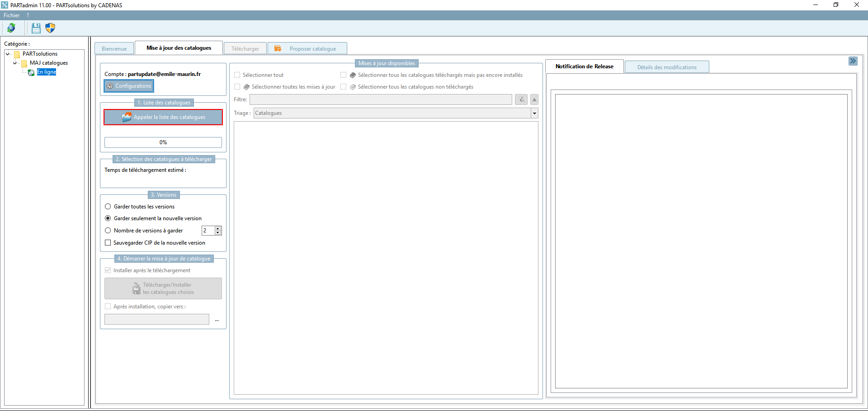Toggle Installer après le téléchargement
Screen dimensions: 868x411
coord(108,270)
